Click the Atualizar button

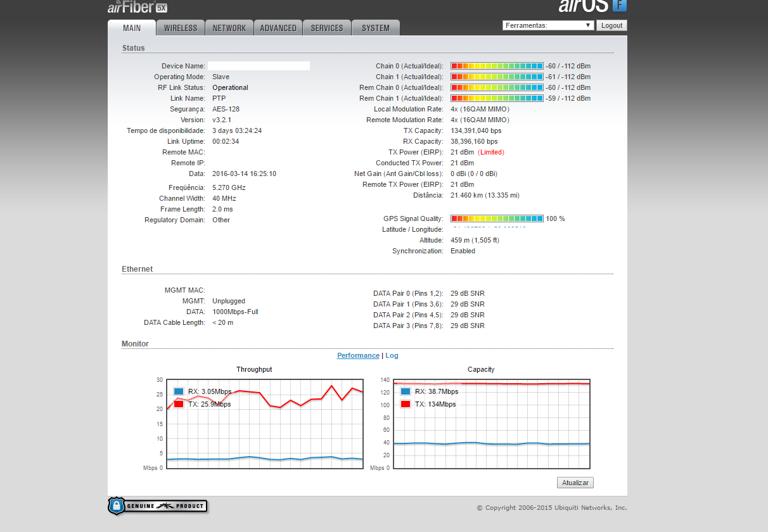point(575,483)
